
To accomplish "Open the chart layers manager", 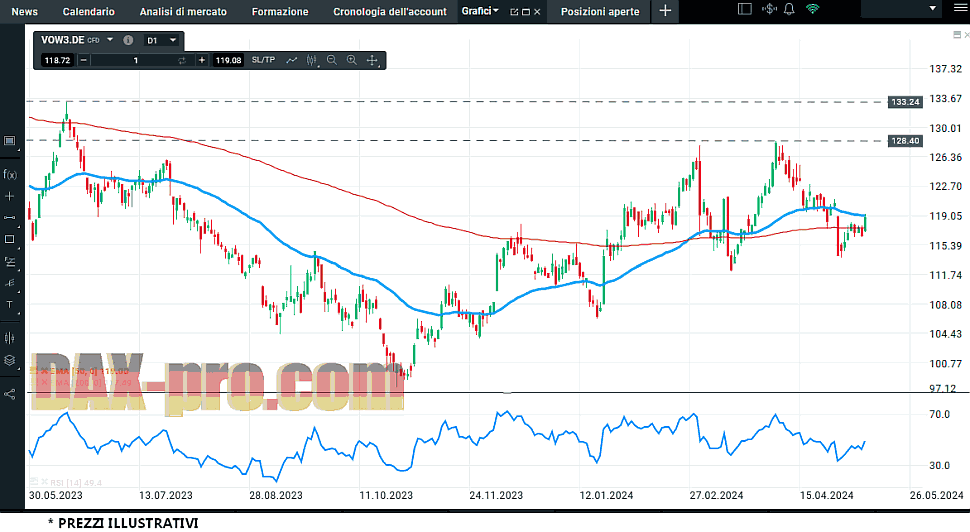I will point(9,360).
